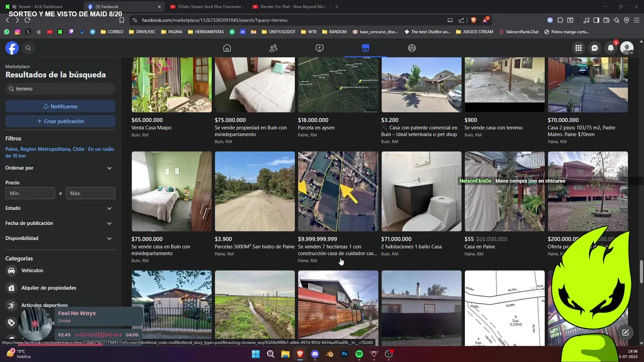Open the Facebook apps grid menu icon
This screenshot has height=362, width=644.
coord(579,48)
